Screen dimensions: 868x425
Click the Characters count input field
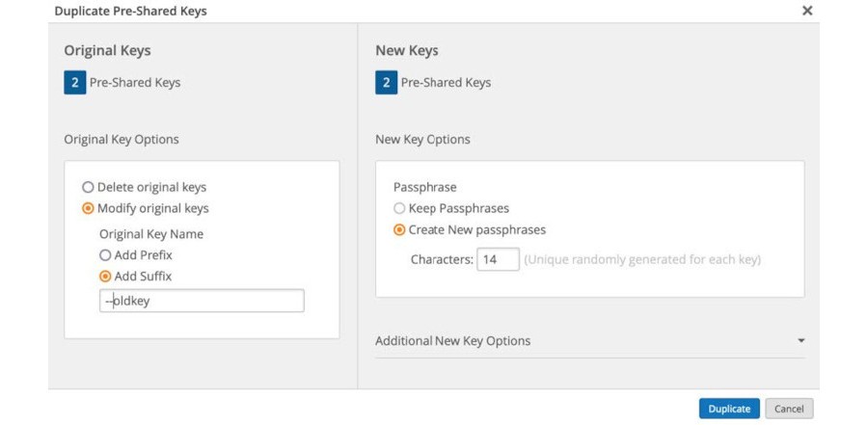click(498, 259)
